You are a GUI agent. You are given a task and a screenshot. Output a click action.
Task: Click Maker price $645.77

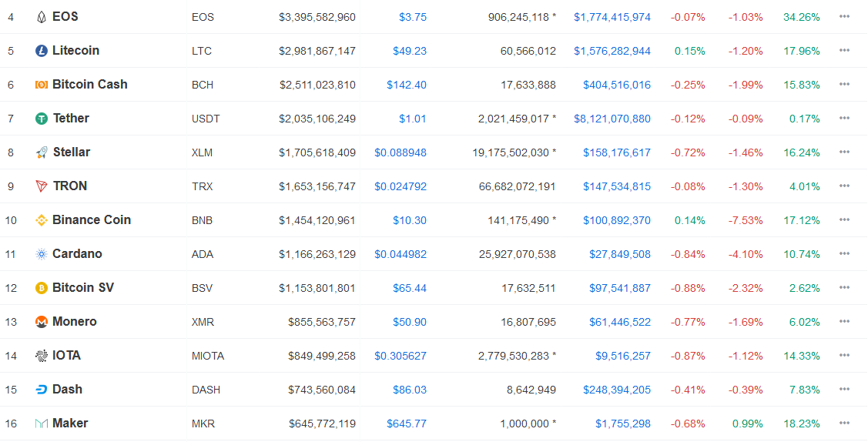407,424
